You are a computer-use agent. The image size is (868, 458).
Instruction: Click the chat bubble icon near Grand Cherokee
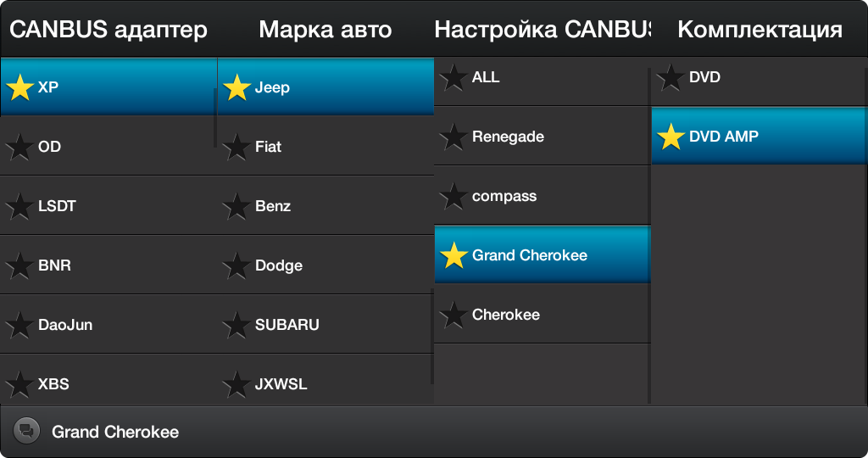click(26, 431)
